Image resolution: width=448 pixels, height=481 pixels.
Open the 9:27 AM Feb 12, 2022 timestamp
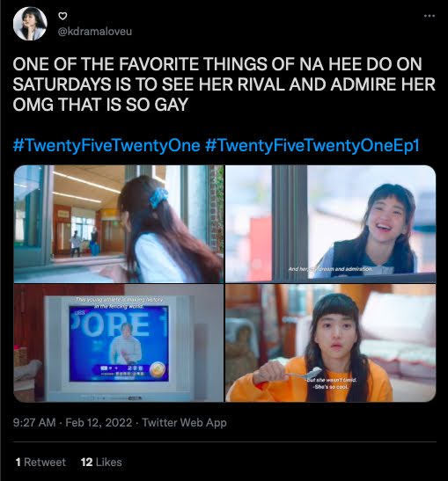(x=72, y=422)
